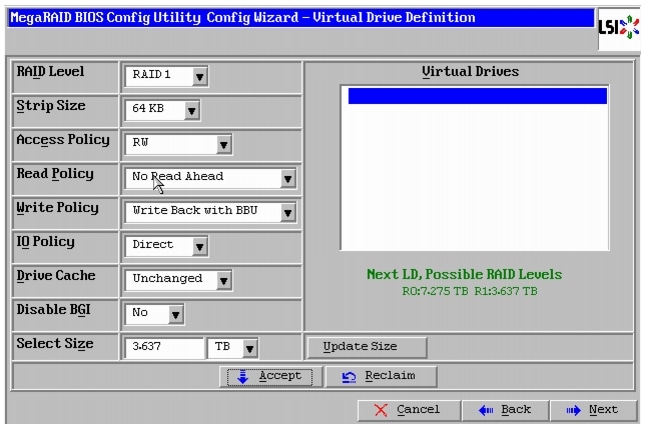This screenshot has height=427, width=649.
Task: Click the R0:7.275 TB R1:3.637 TB text
Action: click(x=469, y=291)
